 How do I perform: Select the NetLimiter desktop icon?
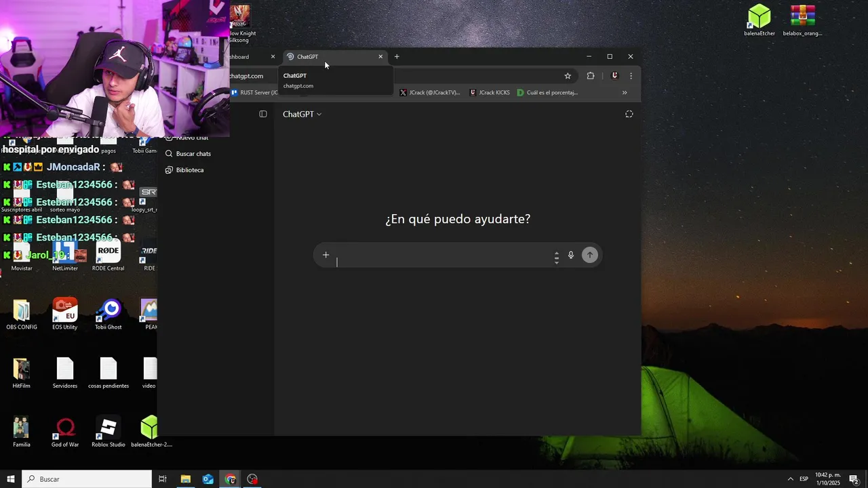point(65,256)
